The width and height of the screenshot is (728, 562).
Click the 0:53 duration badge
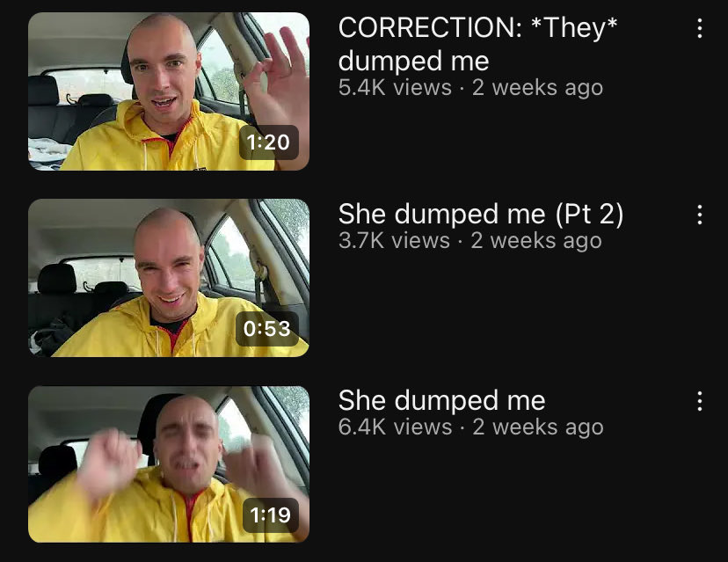coord(267,329)
